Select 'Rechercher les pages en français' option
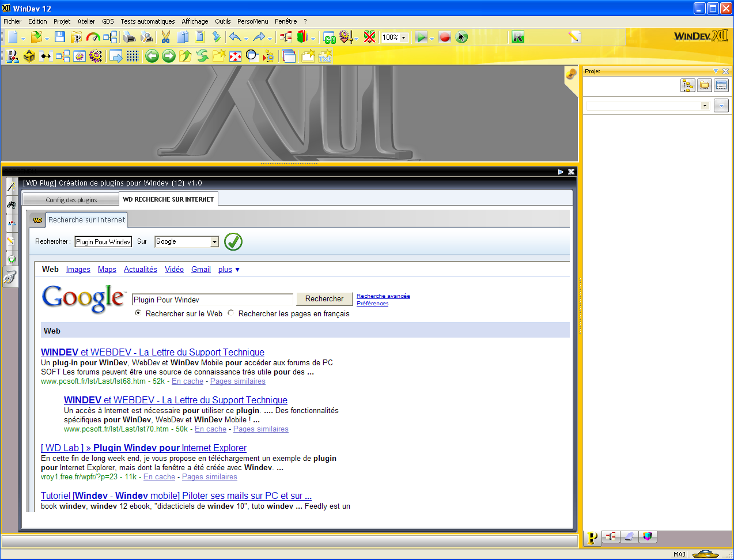 coord(231,313)
